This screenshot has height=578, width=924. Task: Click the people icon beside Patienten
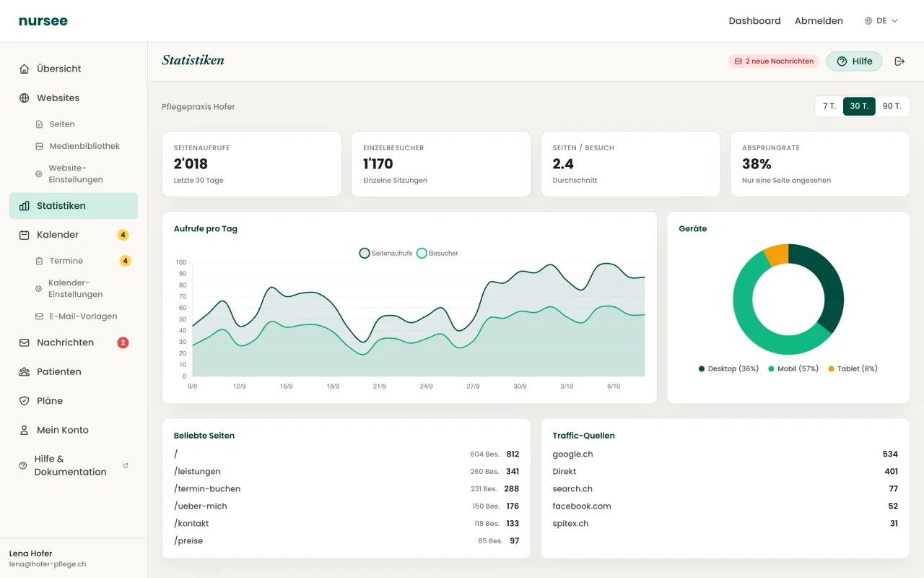tap(24, 372)
